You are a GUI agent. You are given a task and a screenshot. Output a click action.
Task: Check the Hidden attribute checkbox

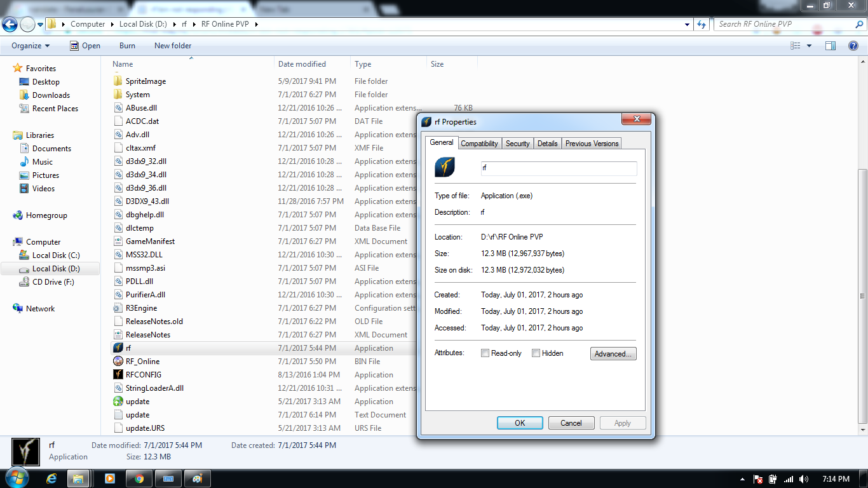[x=536, y=353]
